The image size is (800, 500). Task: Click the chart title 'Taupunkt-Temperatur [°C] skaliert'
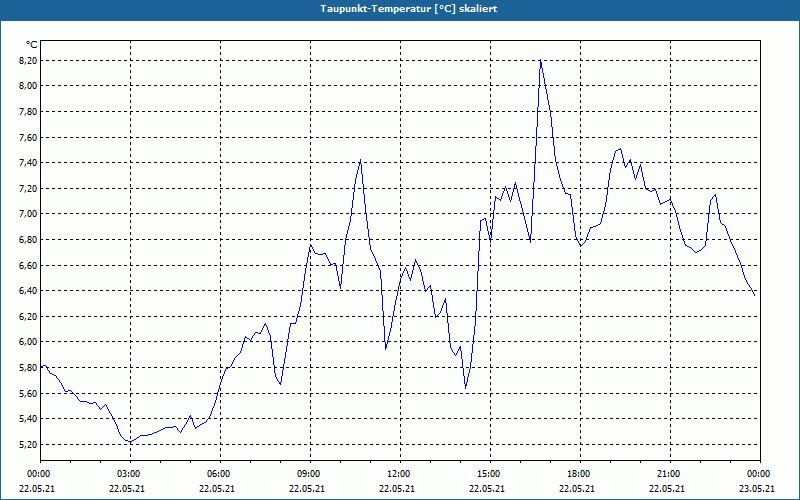[409, 9]
